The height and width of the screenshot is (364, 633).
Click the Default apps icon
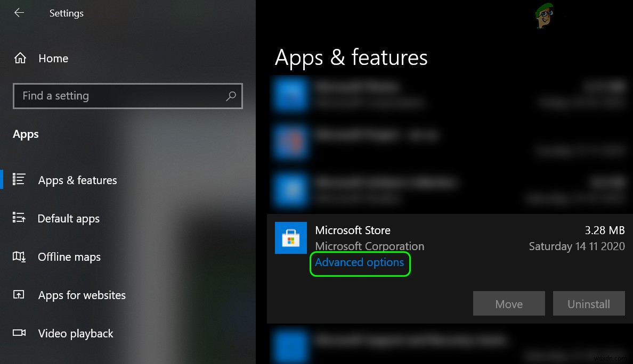[19, 218]
